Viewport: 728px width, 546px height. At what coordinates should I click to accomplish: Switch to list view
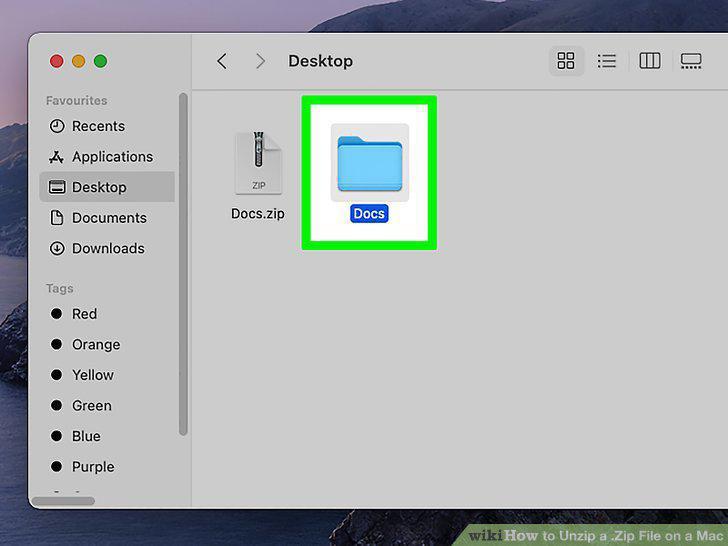(607, 61)
